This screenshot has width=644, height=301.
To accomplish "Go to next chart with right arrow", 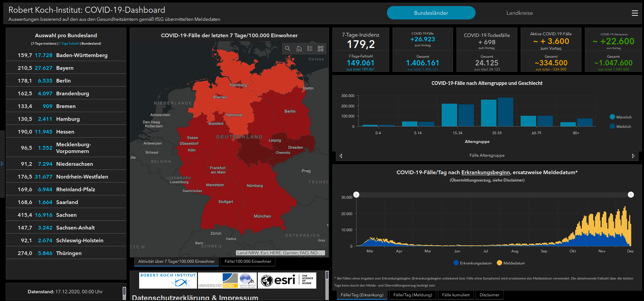I will 633,156.
